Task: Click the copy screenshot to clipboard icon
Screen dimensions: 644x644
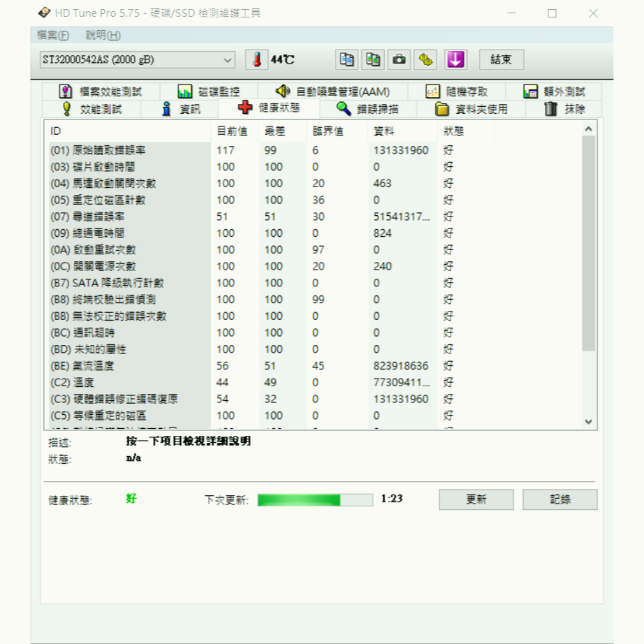Action: 372,60
